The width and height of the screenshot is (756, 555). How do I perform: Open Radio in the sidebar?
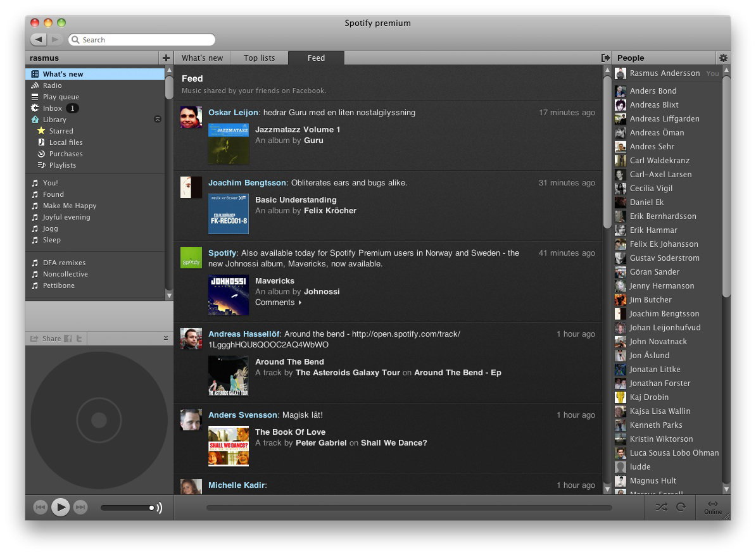(94, 85)
